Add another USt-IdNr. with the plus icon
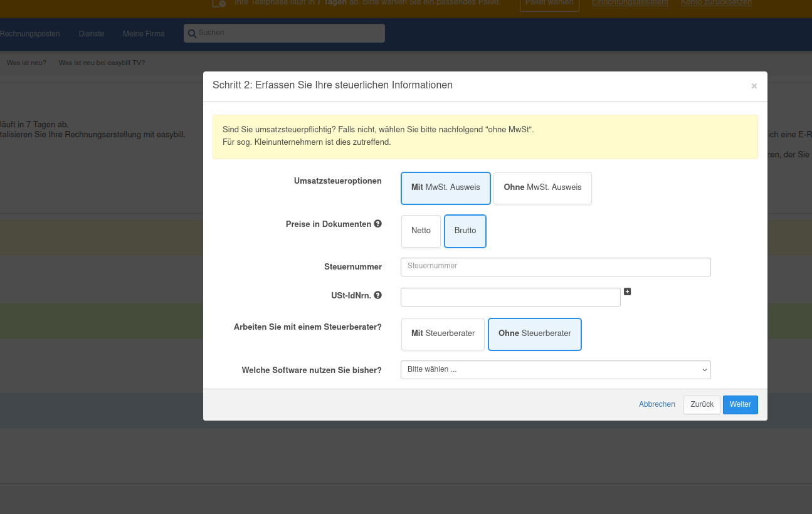The width and height of the screenshot is (812, 514). tap(627, 291)
